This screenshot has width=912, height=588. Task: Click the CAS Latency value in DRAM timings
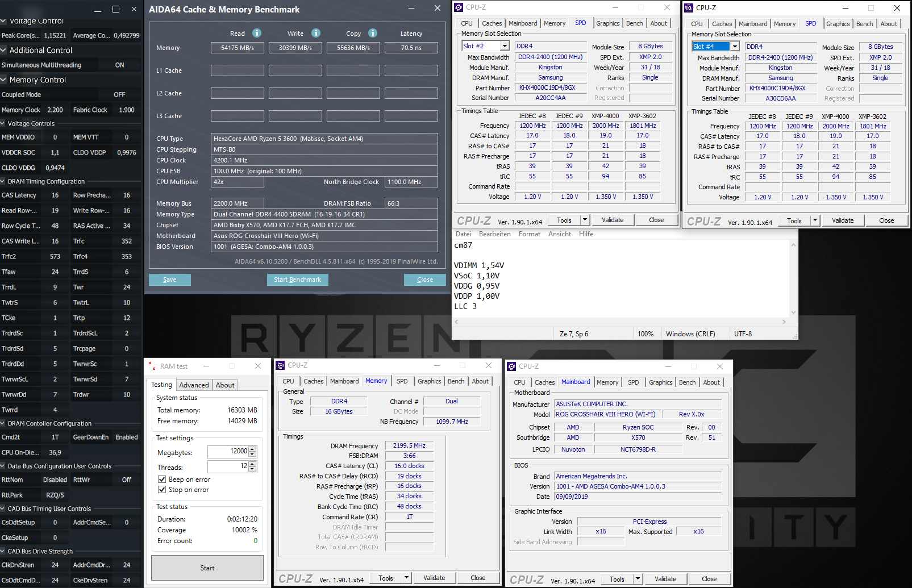coord(55,195)
